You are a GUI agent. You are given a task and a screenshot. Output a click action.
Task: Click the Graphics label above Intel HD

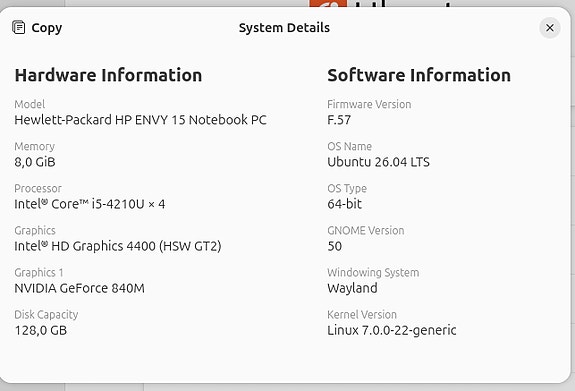pyautogui.click(x=35, y=230)
